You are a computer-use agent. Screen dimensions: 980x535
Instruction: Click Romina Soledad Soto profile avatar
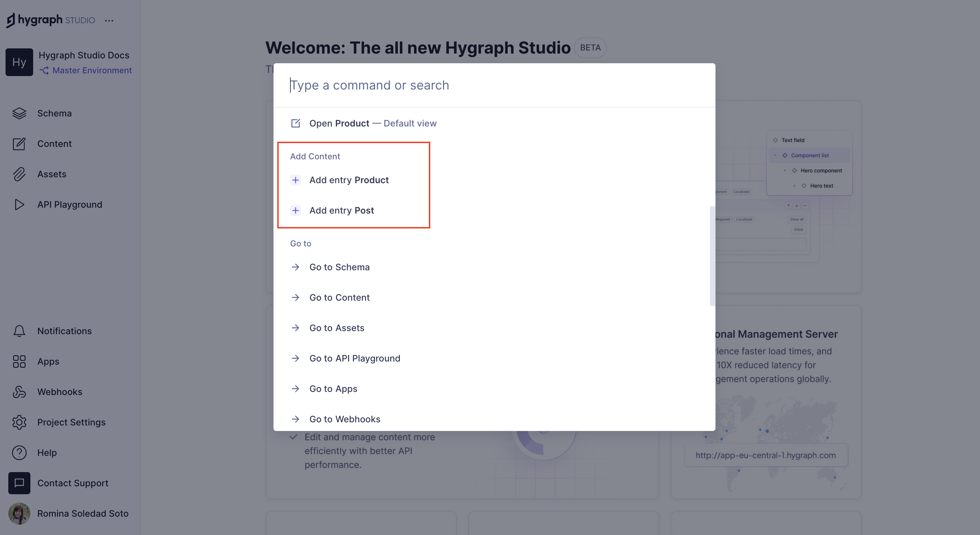pyautogui.click(x=18, y=513)
